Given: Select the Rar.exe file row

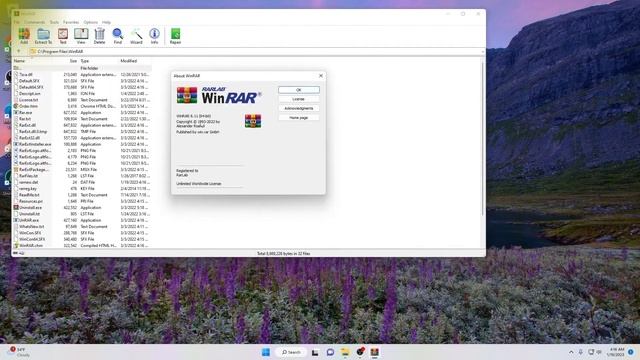Looking at the screenshot, I should coord(82,113).
